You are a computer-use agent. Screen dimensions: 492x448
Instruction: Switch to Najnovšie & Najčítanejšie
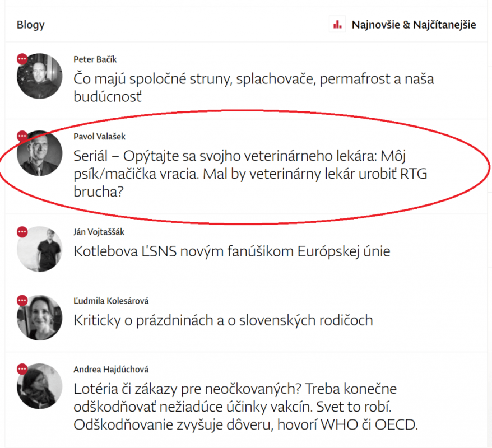(x=414, y=25)
